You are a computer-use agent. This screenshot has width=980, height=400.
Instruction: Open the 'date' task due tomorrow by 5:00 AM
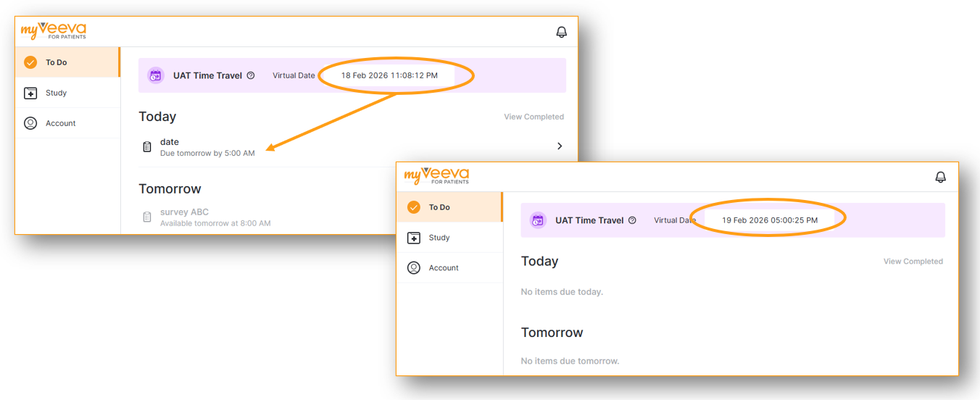click(x=207, y=147)
